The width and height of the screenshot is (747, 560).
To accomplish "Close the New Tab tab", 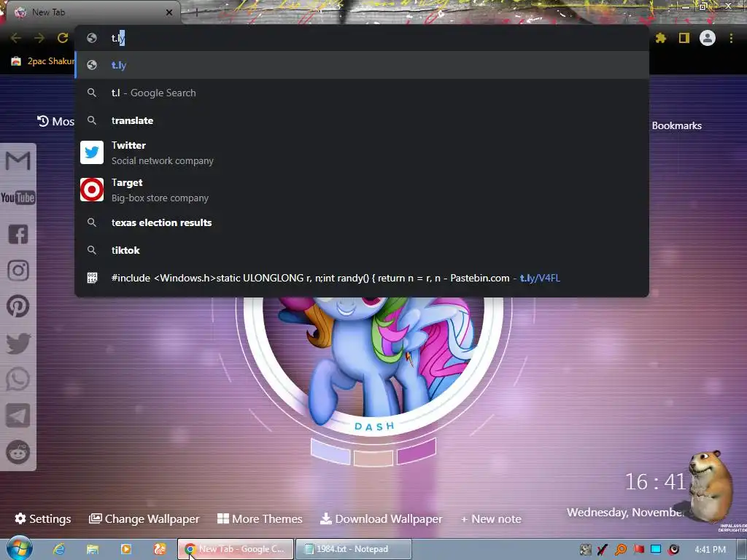I will tap(169, 12).
